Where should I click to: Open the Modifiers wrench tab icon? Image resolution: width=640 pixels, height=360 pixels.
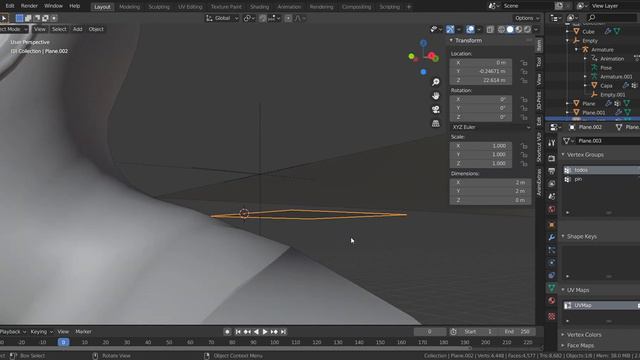[x=552, y=237]
